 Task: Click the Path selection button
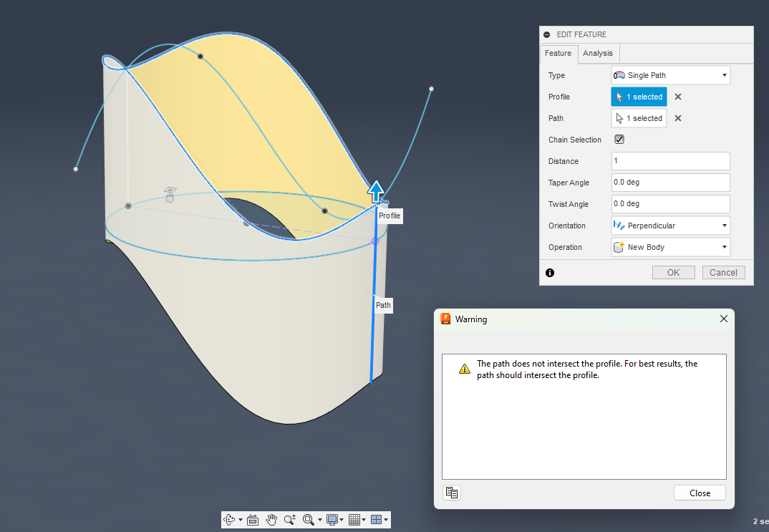pyautogui.click(x=639, y=118)
